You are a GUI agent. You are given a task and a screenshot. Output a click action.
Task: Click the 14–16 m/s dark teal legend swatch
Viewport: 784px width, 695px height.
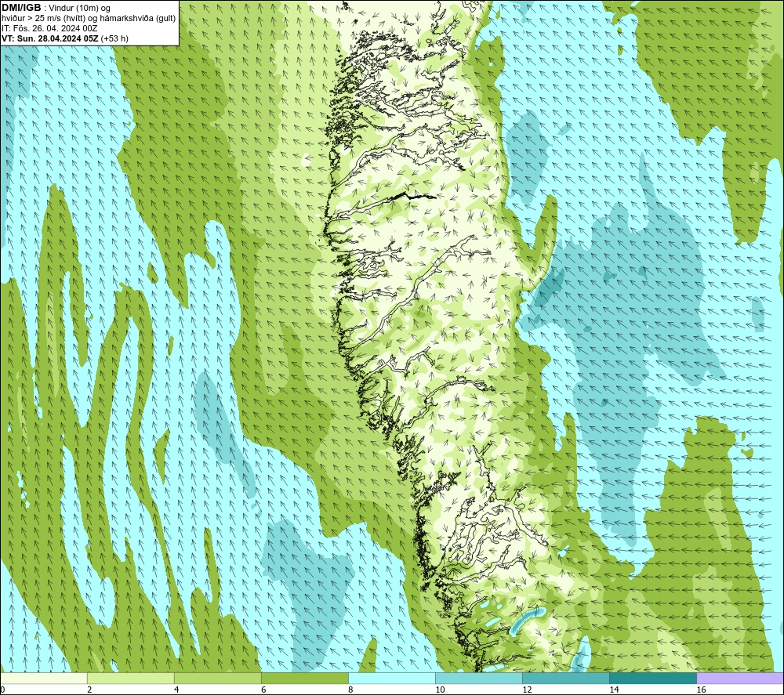tap(652, 679)
